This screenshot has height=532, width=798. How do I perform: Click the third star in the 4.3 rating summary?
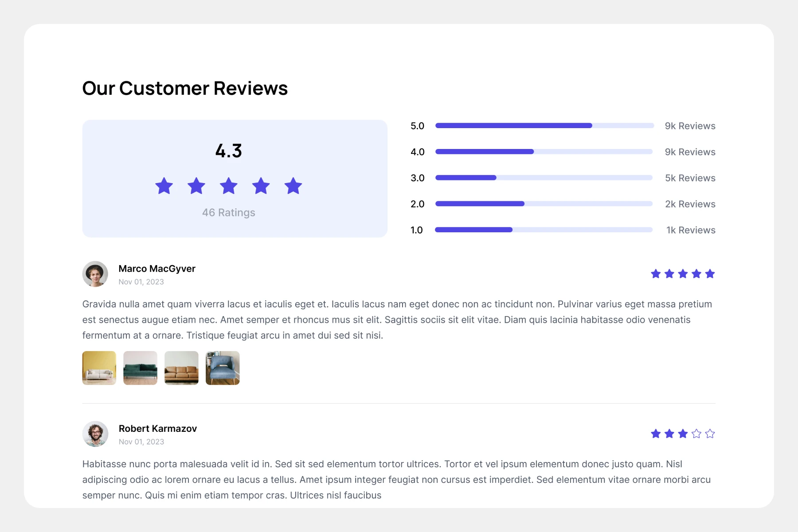coord(229,186)
